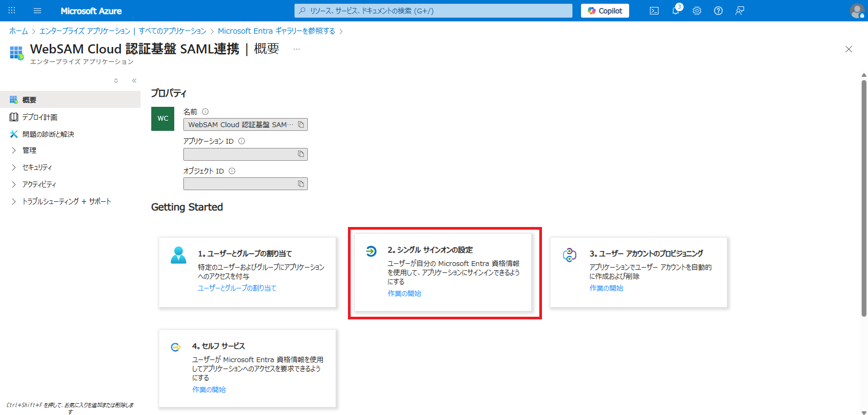Viewport: 868px width, 415px height.
Task: Click ユーザーとグループの割り当て link
Action: 237,288
